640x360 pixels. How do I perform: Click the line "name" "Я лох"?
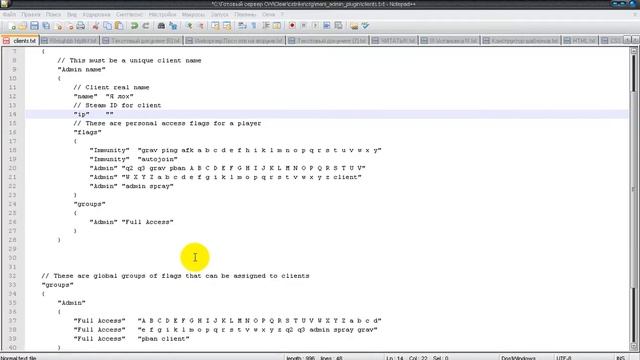[x=103, y=96]
